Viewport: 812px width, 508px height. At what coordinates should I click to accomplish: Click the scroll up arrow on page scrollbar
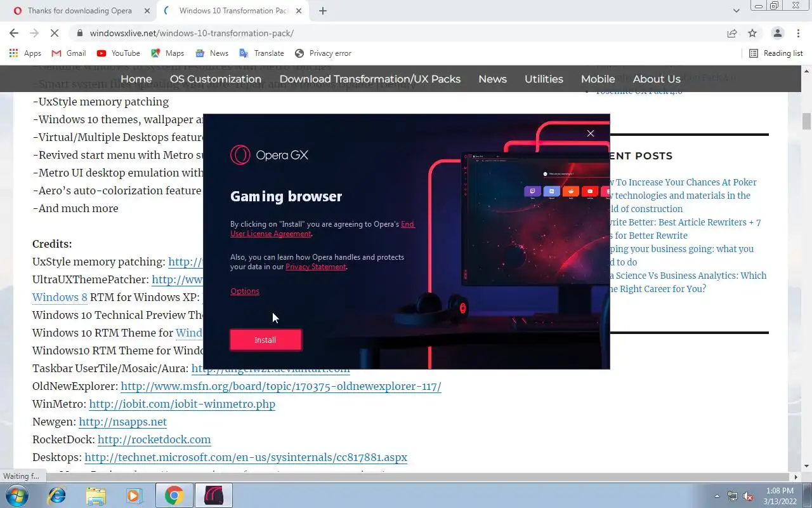806,70
